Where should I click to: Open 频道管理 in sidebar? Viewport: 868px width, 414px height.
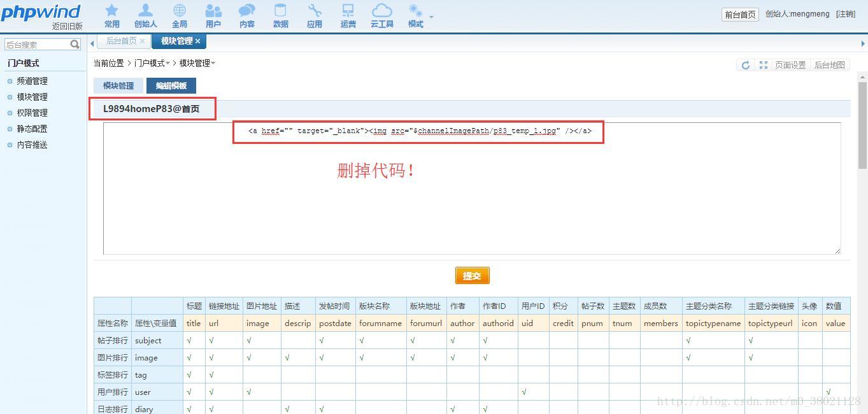pos(32,81)
